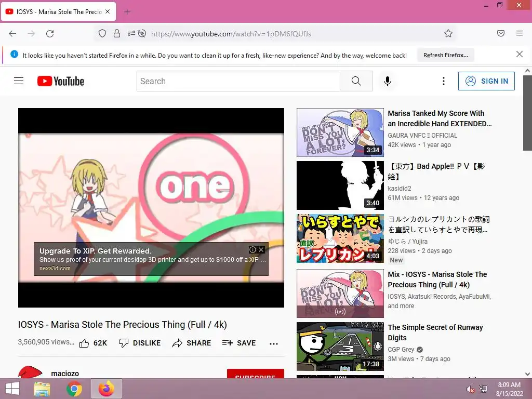Viewport: 532px width, 399px height.
Task: Close the IOSYS Marisa browser tab
Action: (x=108, y=11)
